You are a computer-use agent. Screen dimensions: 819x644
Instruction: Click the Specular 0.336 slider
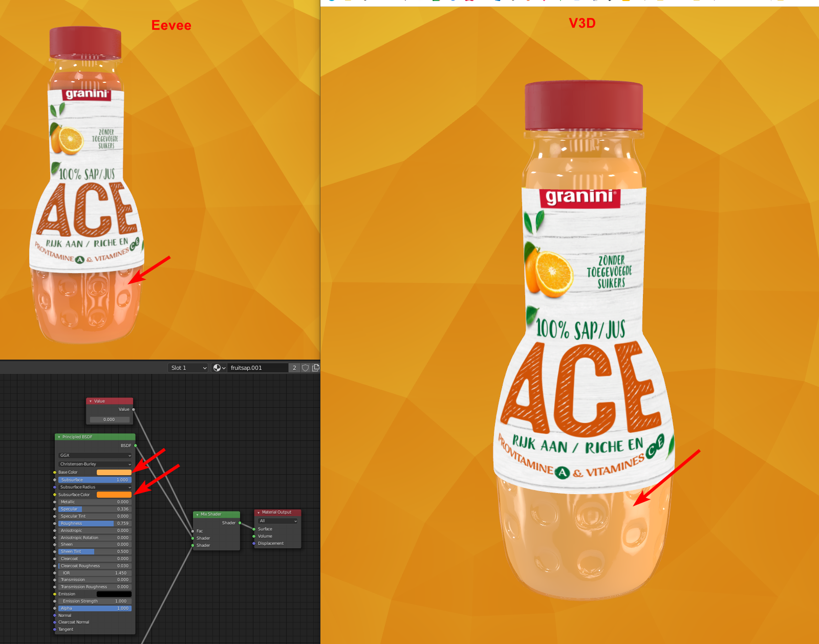[95, 509]
